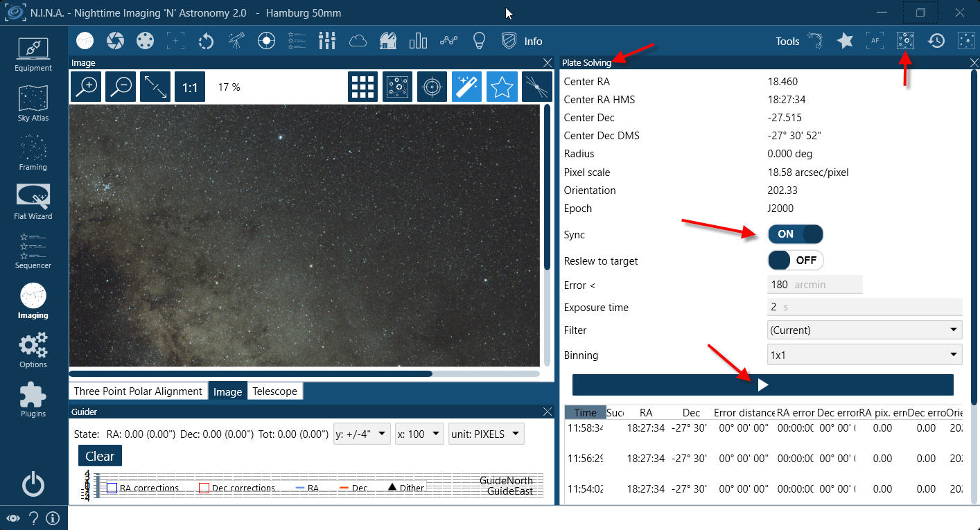Toggle star detection star icon
The image size is (980, 530).
[x=501, y=87]
